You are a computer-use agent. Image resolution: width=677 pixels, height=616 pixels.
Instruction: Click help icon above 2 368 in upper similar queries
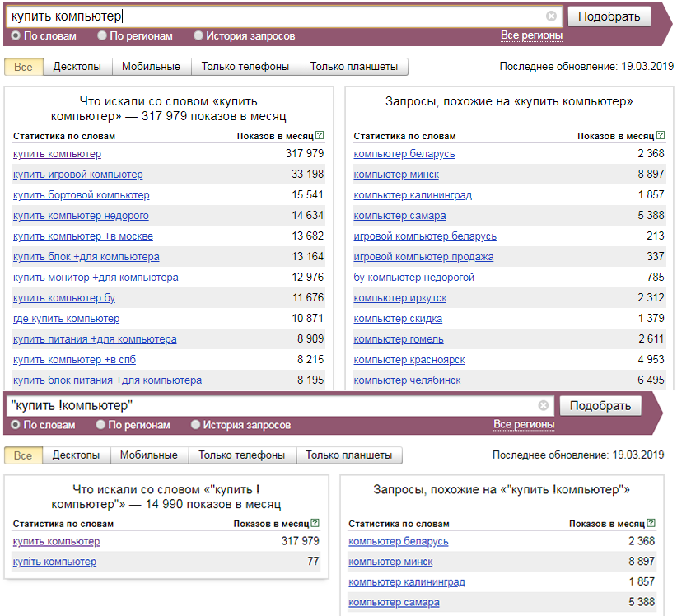[660, 136]
